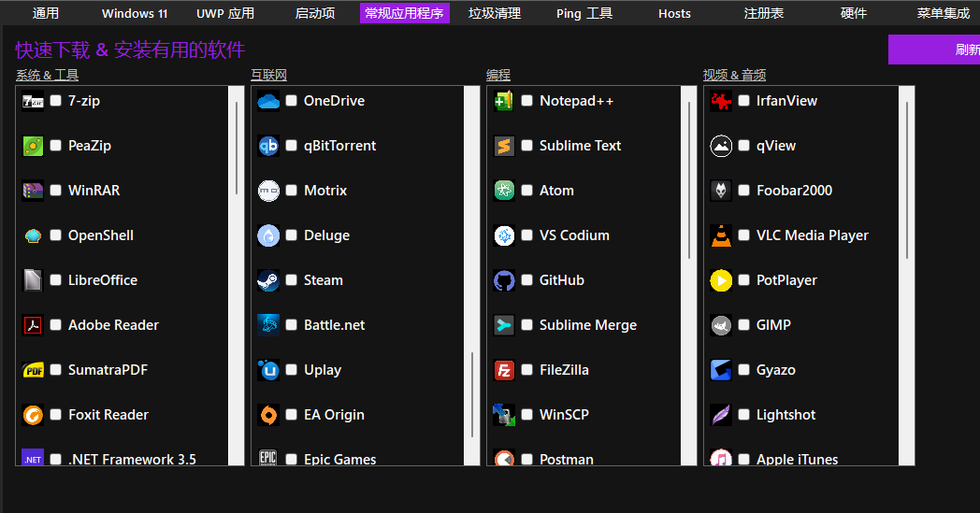
Task: Click the qBitTorrent icon
Action: [268, 146]
